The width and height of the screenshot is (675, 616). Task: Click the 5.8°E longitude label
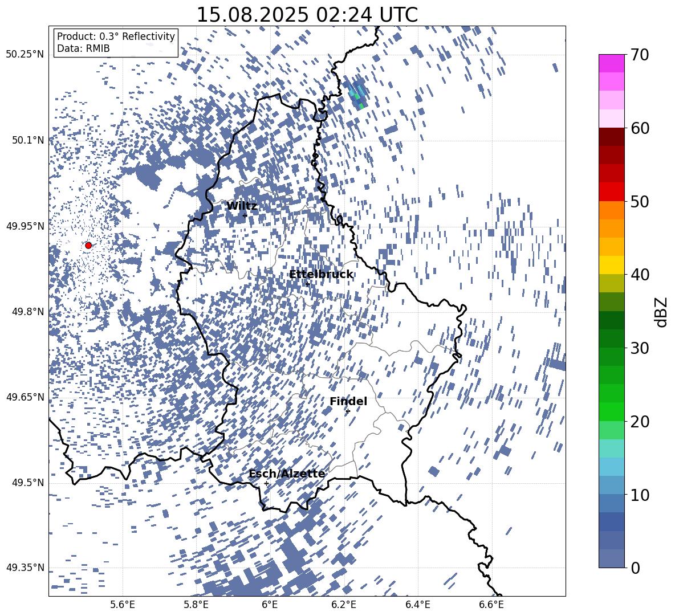coord(196,605)
